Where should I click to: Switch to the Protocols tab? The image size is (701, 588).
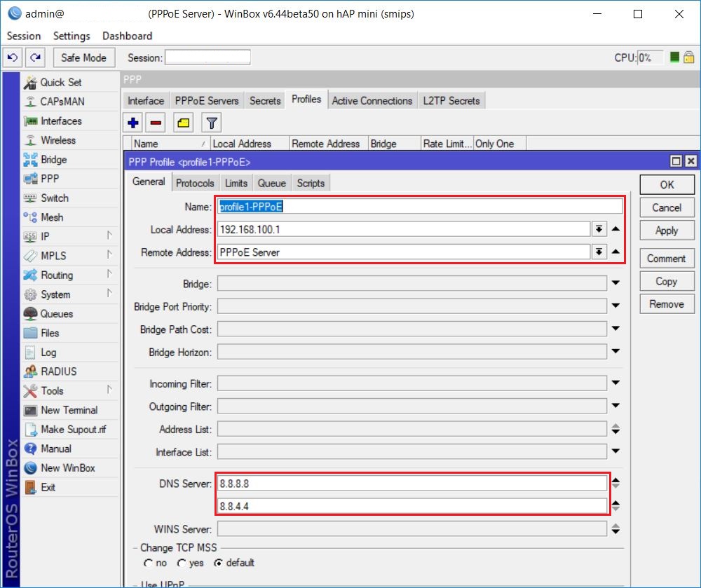[x=195, y=182]
